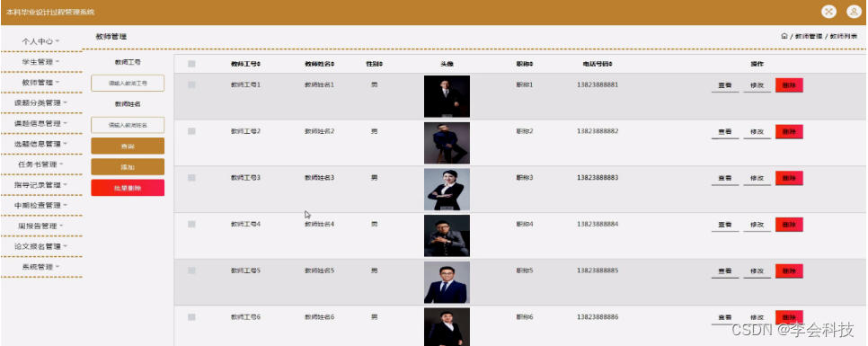Viewport: 868px width, 346px height.
Task: Click 修改 for 教师工号1 row
Action: pyautogui.click(x=757, y=85)
